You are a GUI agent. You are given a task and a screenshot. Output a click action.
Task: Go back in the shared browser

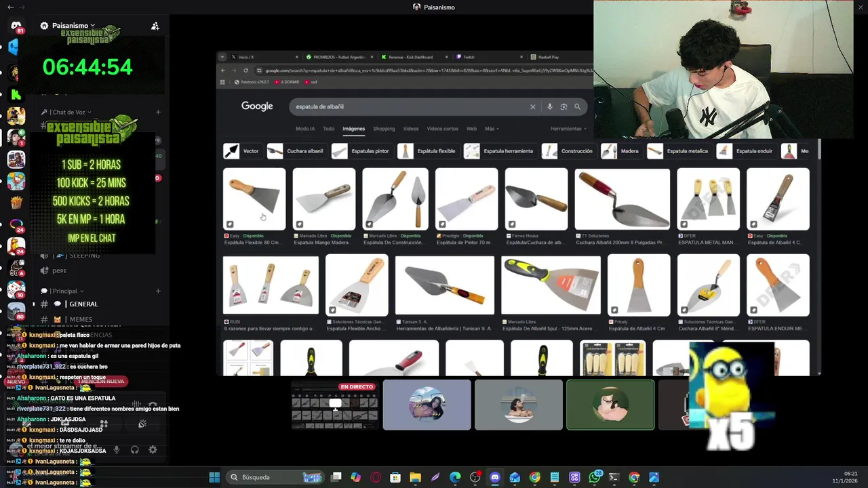tap(222, 70)
